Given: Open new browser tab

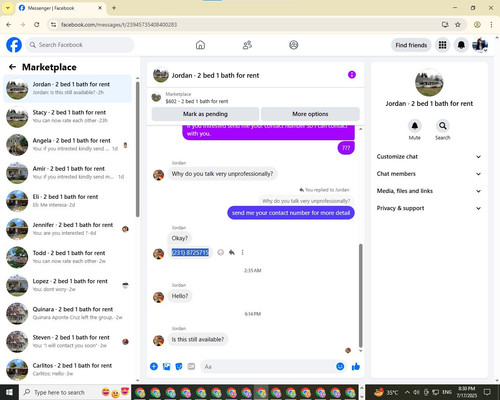Looking at the screenshot, I should 114,8.
